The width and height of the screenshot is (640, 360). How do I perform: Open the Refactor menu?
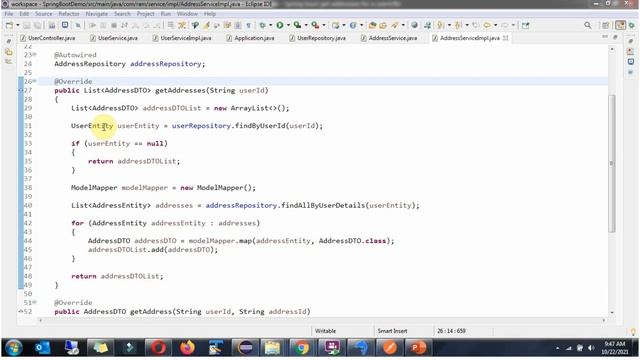[69, 14]
